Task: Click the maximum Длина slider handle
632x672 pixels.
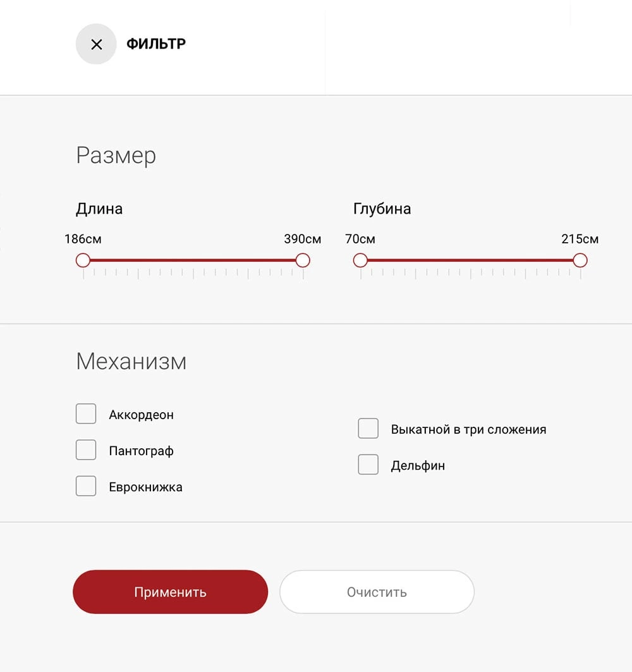Action: click(x=303, y=260)
